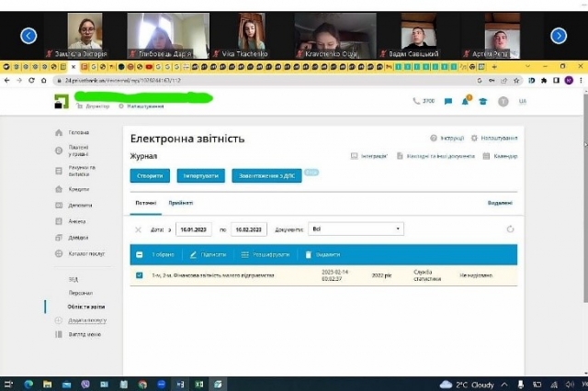This screenshot has height=391, width=588.
Task: Open the 1-м, 2-м financial report row
Action: (x=323, y=275)
